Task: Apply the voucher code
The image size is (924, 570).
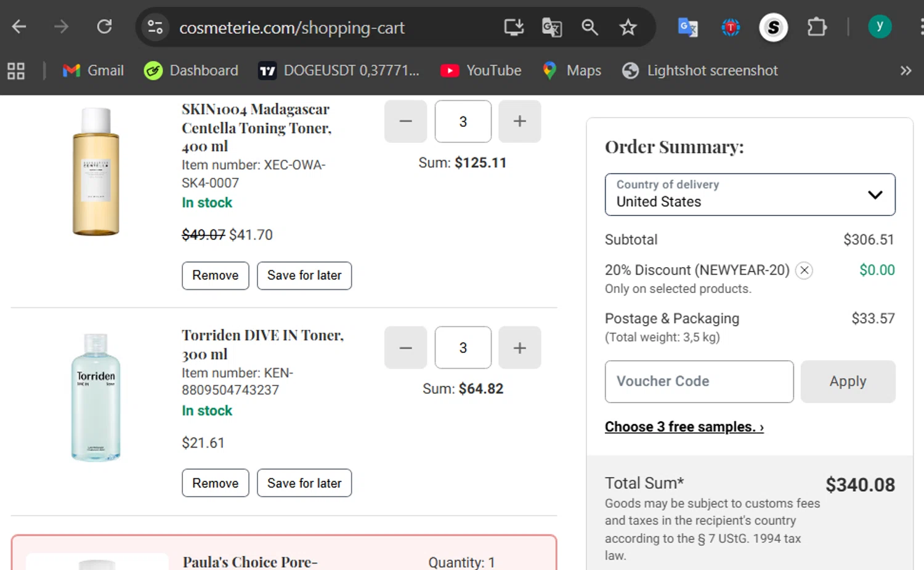Action: 848,382
